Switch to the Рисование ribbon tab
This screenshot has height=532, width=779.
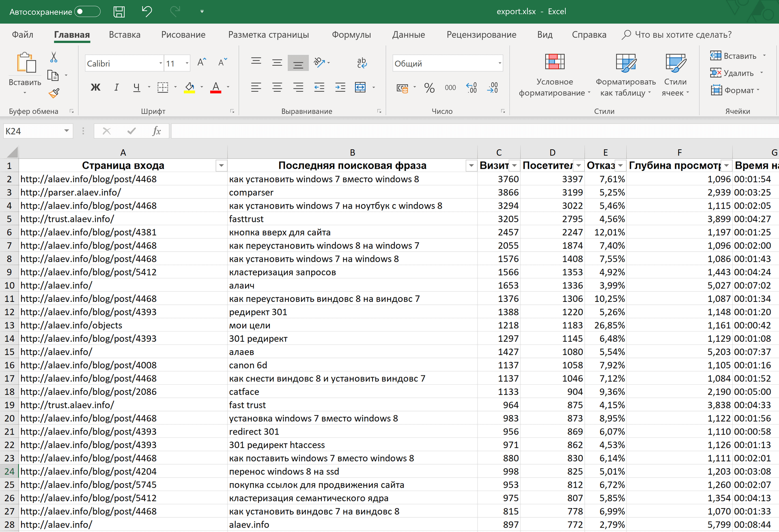[x=183, y=34]
